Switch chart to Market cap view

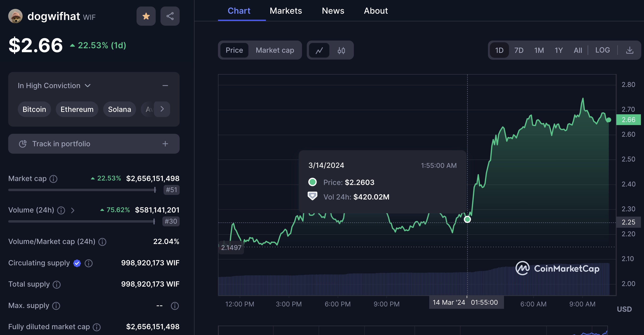(275, 50)
